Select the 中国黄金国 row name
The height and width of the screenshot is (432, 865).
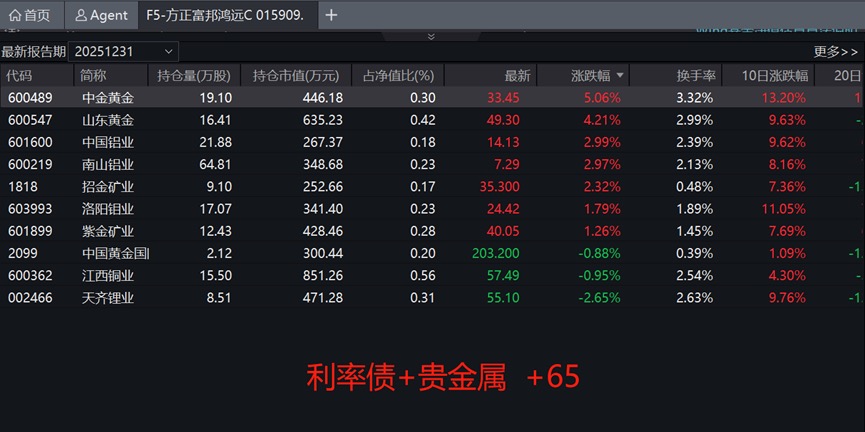click(x=115, y=254)
